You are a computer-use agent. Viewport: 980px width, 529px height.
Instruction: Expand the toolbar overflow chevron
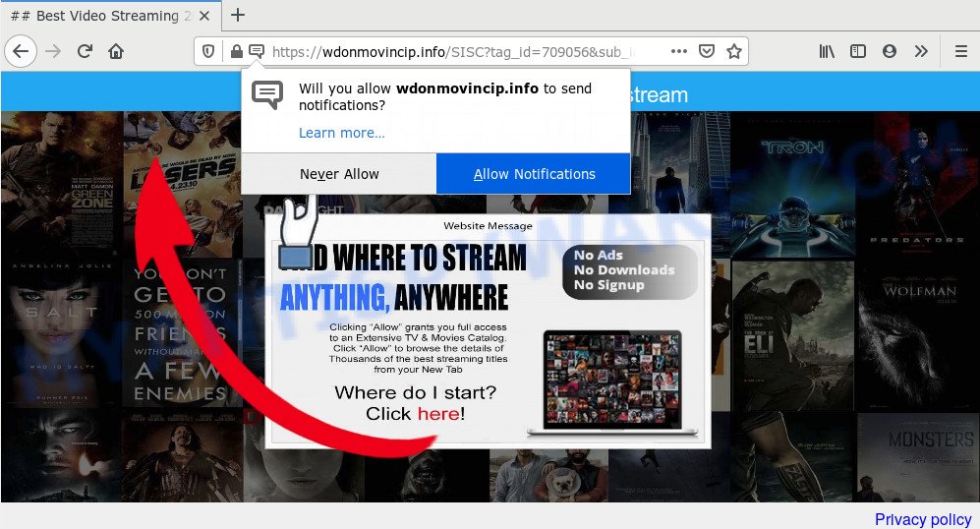coord(921,51)
